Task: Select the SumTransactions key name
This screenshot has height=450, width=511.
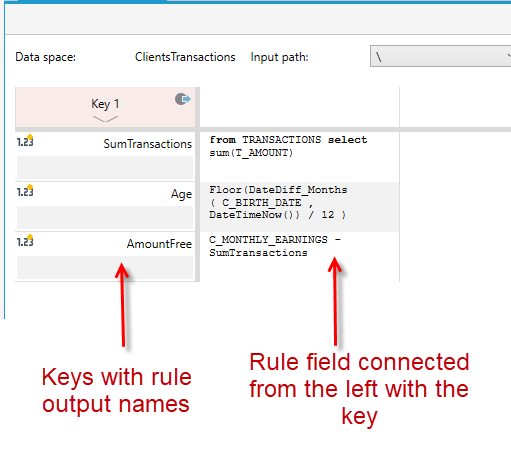Action: tap(147, 144)
